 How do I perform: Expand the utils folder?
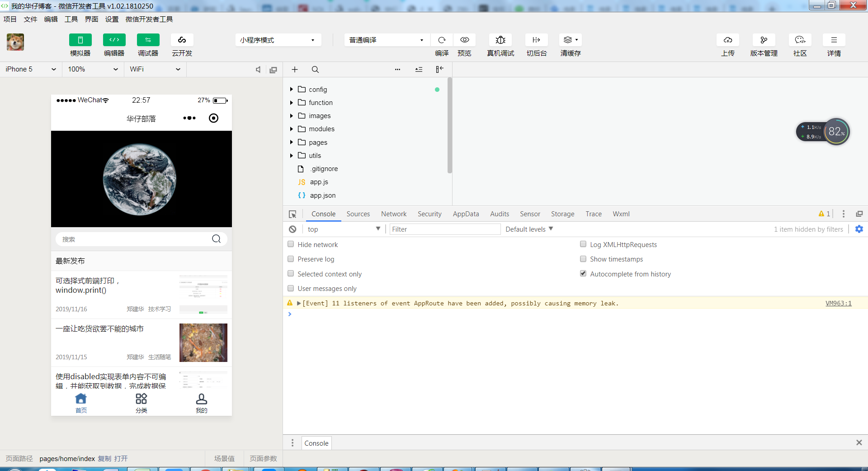tap(292, 156)
